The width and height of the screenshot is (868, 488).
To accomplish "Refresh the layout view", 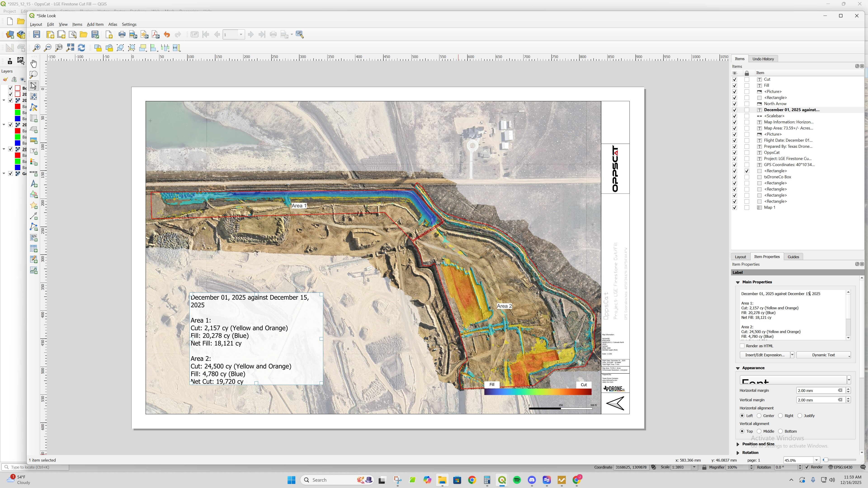I will (x=81, y=48).
